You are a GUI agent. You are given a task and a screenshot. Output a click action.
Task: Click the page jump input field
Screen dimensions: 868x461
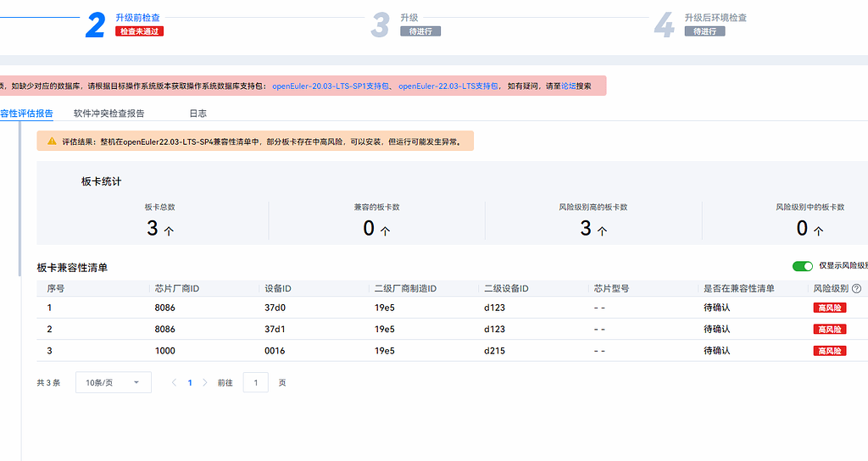point(255,383)
